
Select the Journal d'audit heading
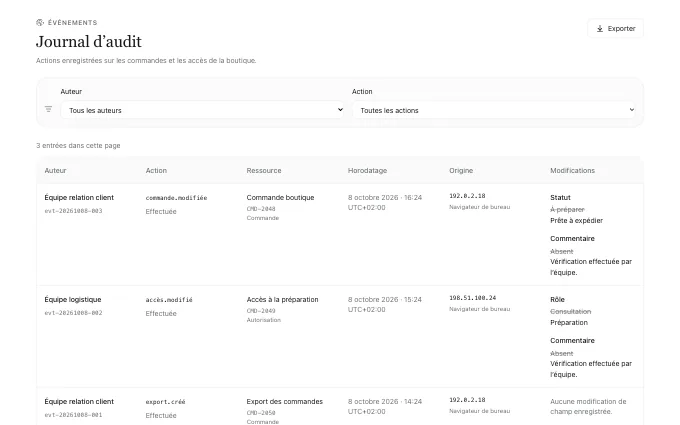[x=89, y=42]
